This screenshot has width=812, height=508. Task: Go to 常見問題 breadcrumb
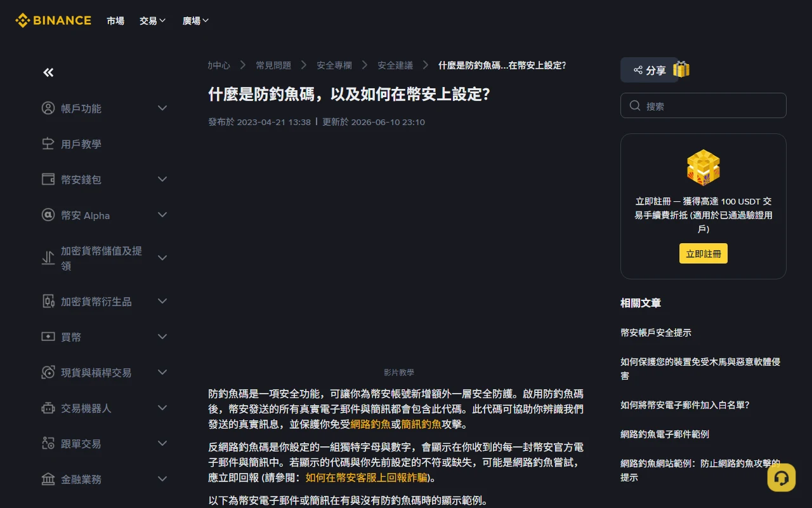coord(273,65)
